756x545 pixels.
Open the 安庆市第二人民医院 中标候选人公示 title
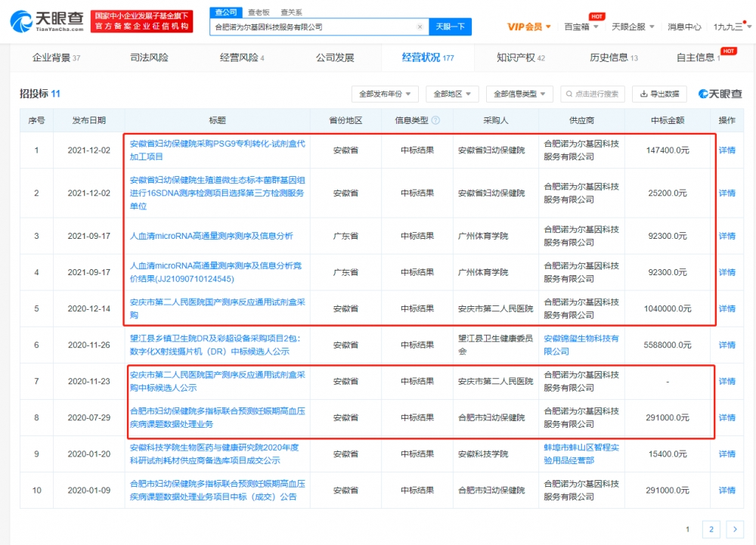218,381
